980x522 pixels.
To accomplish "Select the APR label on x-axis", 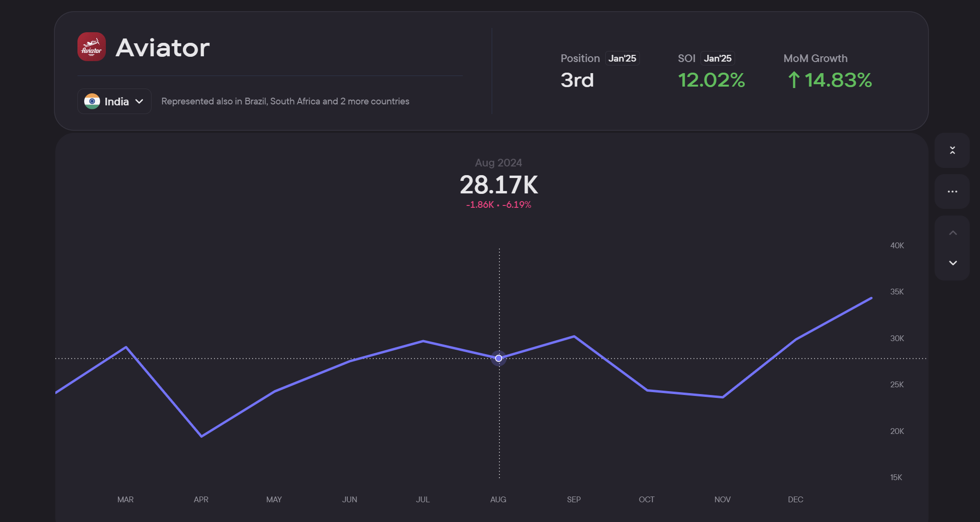I will (x=201, y=499).
